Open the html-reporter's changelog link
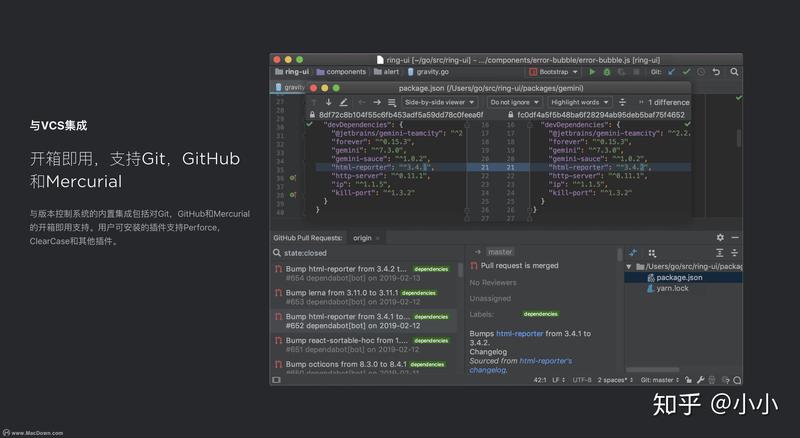This screenshot has width=800, height=438. pyautogui.click(x=521, y=365)
